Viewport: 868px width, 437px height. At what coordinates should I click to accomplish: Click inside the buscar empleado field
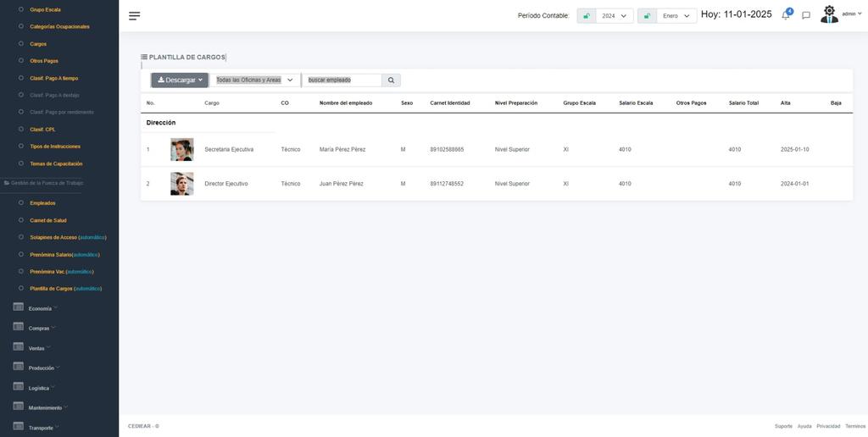342,80
